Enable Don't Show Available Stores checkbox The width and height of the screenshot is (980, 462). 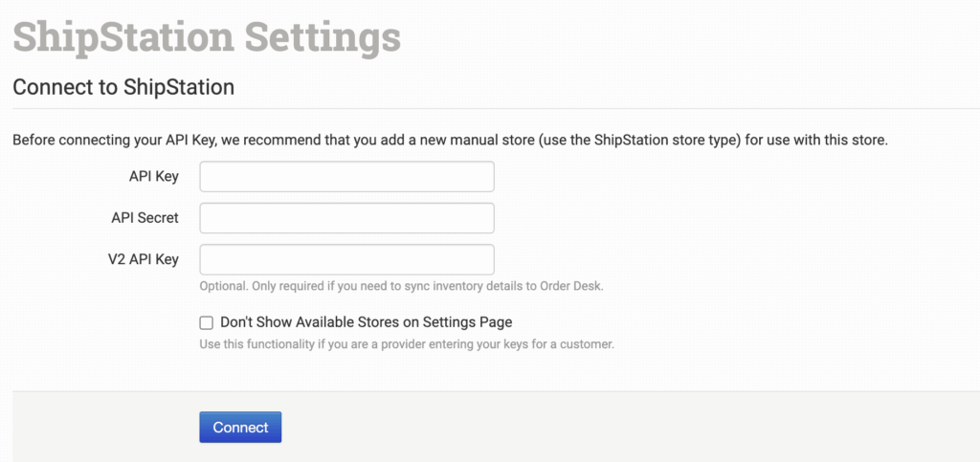(x=206, y=323)
